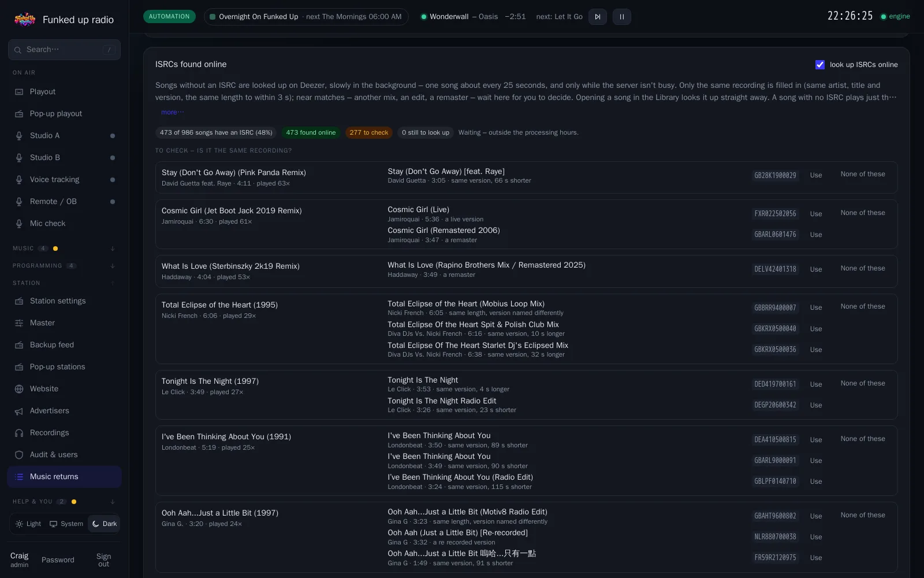The image size is (924, 578).
Task: Open Voice tracking section
Action: [x=64, y=180]
